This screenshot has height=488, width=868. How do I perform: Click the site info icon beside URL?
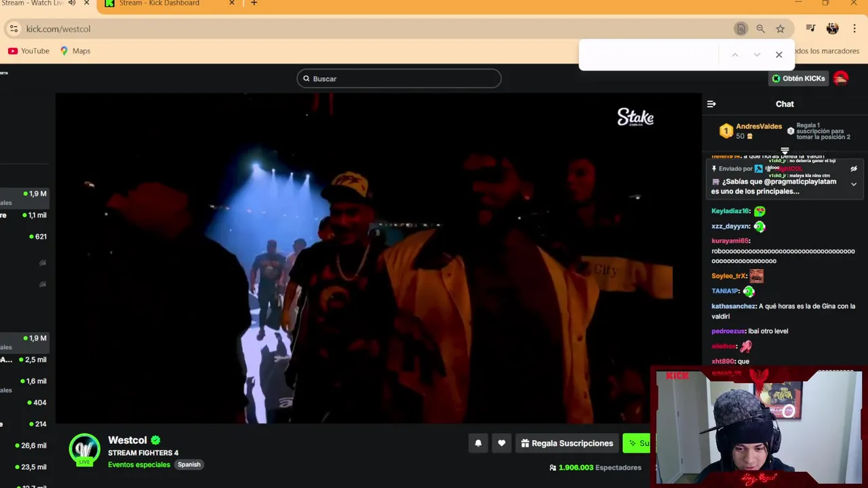tap(14, 29)
